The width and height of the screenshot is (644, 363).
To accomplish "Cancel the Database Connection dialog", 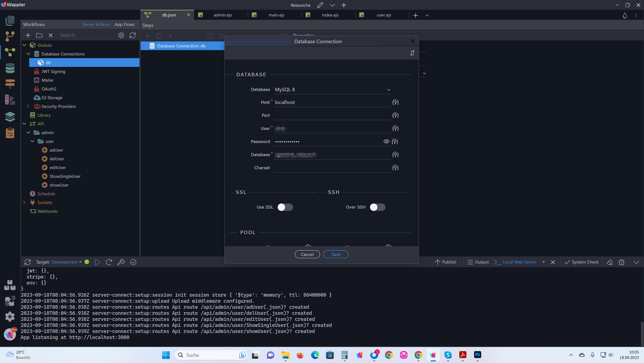I will 307,254.
